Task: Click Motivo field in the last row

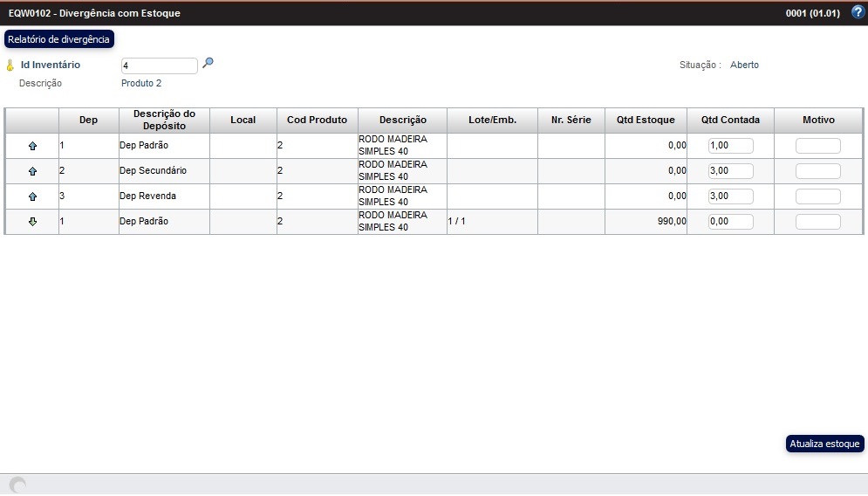Action: 817,222
